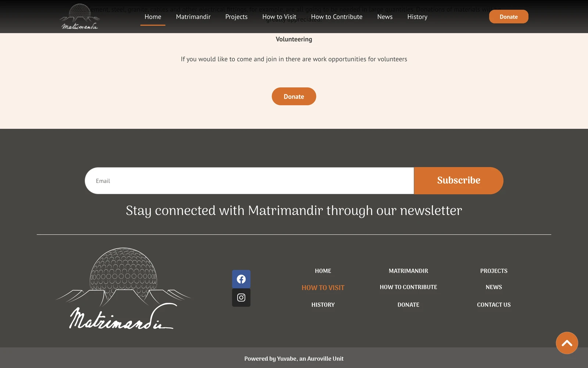Image resolution: width=588 pixels, height=368 pixels.
Task: Click the Matrimandir logo in the header
Action: pyautogui.click(x=80, y=17)
